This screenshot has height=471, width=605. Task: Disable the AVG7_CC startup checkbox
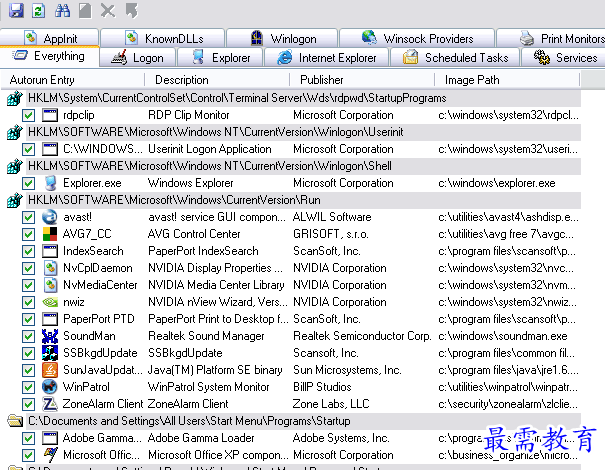[28, 234]
